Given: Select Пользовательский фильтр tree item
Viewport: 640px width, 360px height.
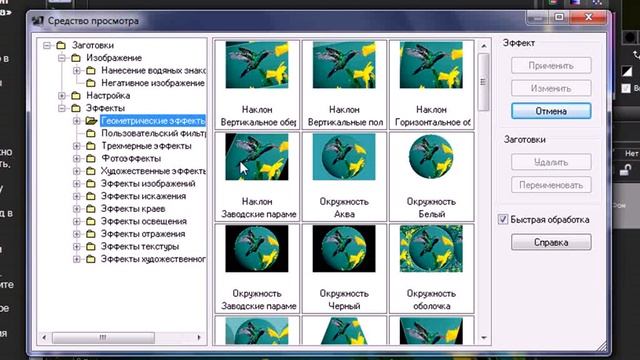Looking at the screenshot, I should (x=153, y=133).
